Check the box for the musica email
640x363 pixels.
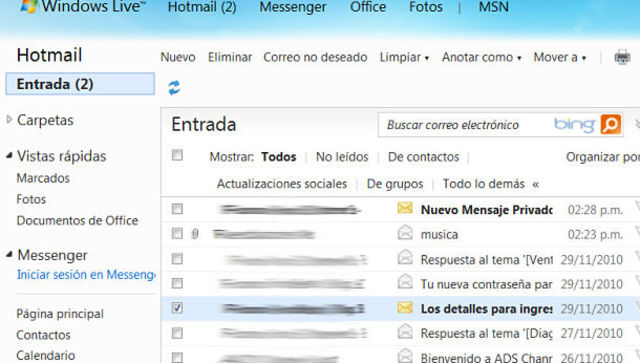coord(177,234)
